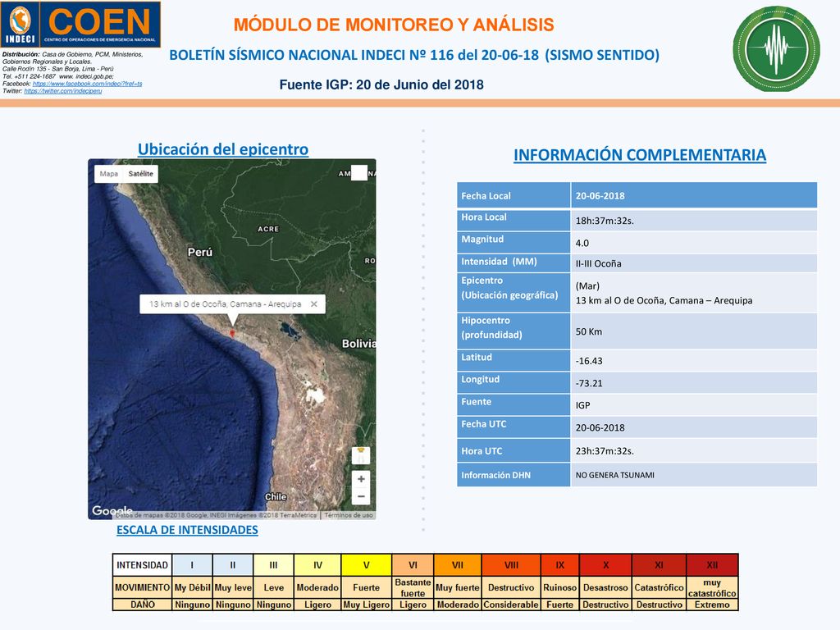
Task: Click the DAÑO row header
Action: coord(142,605)
